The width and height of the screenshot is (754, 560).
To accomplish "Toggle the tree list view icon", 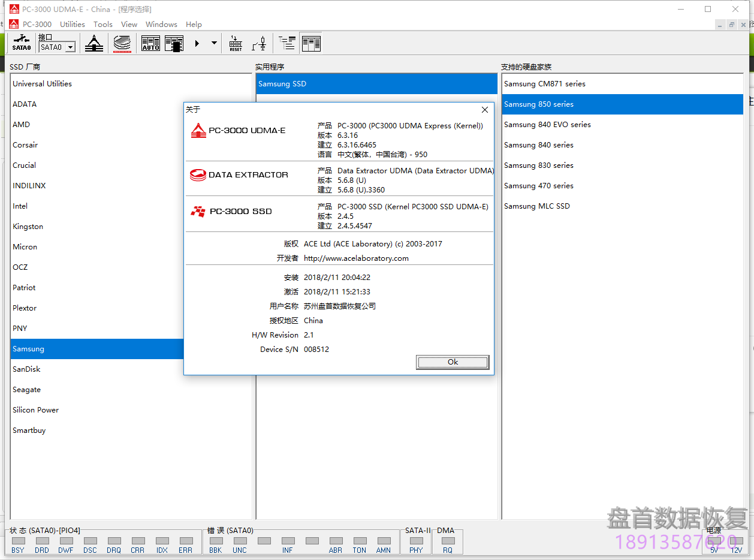I will click(x=288, y=43).
